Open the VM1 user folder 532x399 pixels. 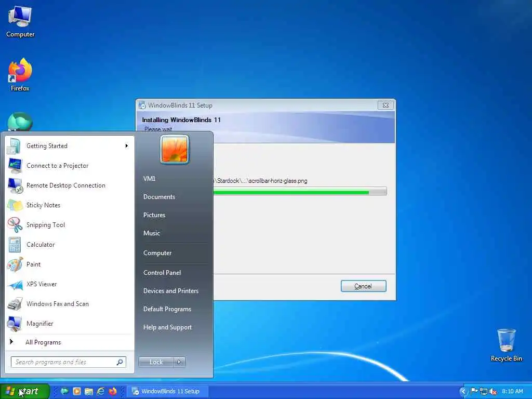[149, 179]
